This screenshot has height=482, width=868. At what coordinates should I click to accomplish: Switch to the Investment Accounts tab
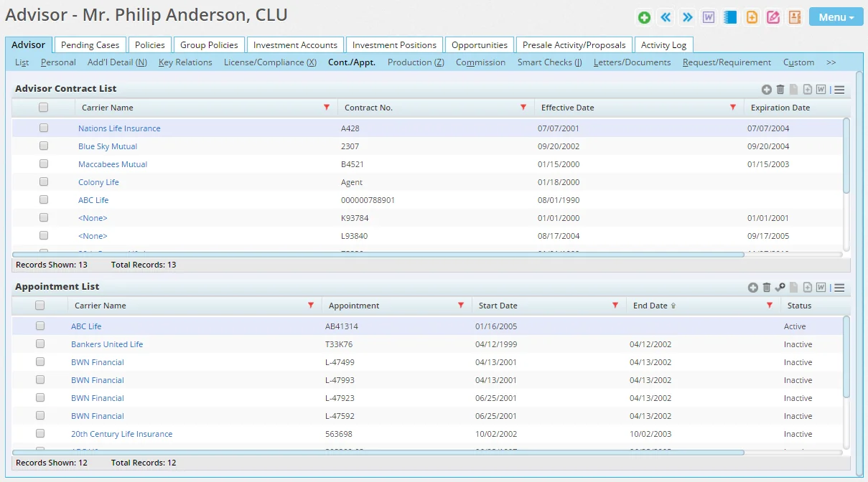(295, 45)
